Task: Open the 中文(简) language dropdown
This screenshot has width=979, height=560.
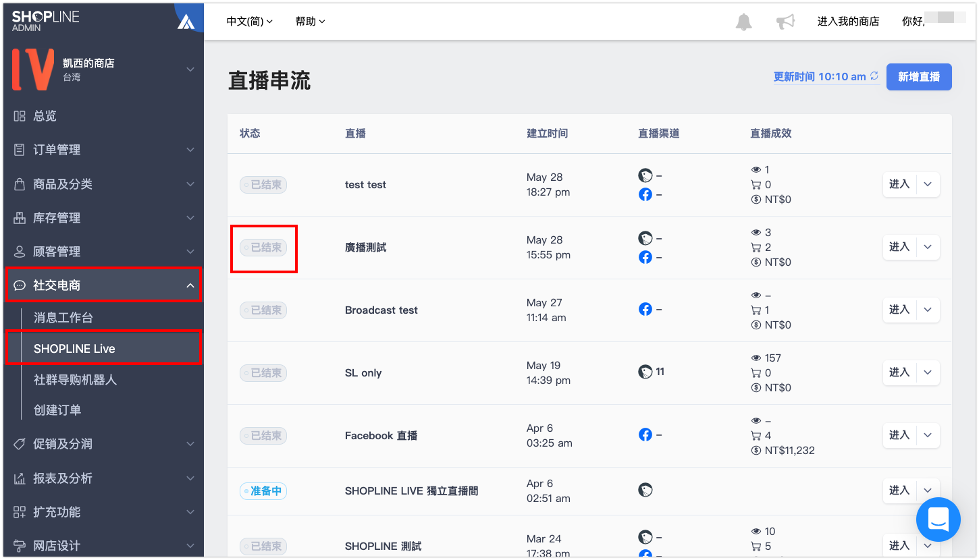Action: [x=249, y=22]
